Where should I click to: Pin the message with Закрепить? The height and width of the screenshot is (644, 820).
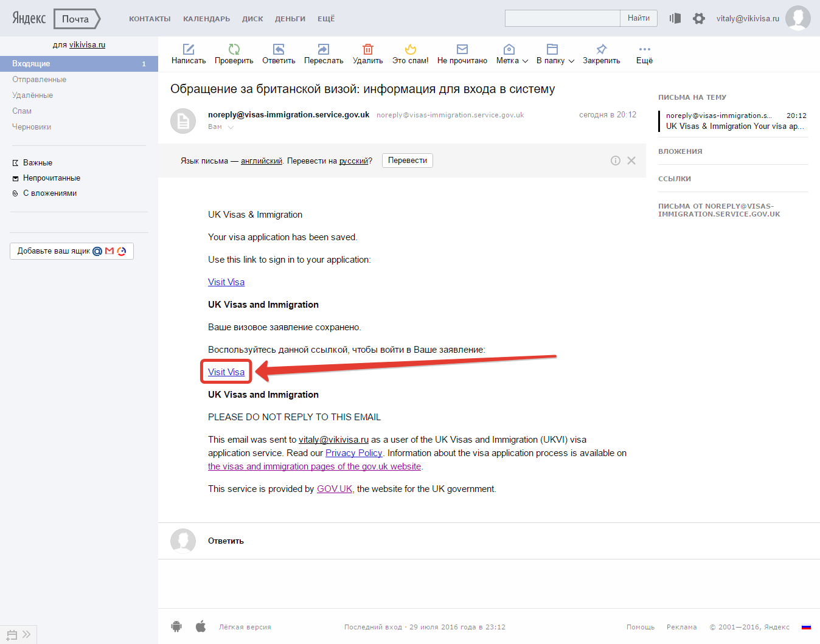(602, 54)
